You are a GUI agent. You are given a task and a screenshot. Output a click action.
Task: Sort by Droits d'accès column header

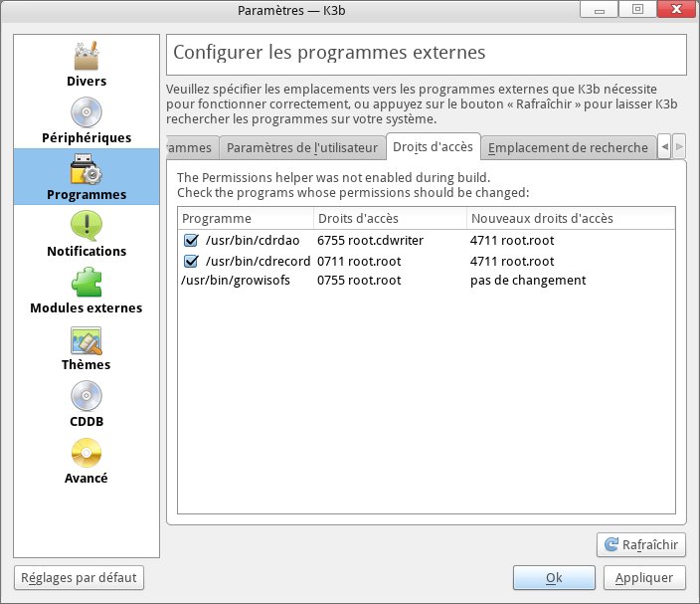point(390,219)
